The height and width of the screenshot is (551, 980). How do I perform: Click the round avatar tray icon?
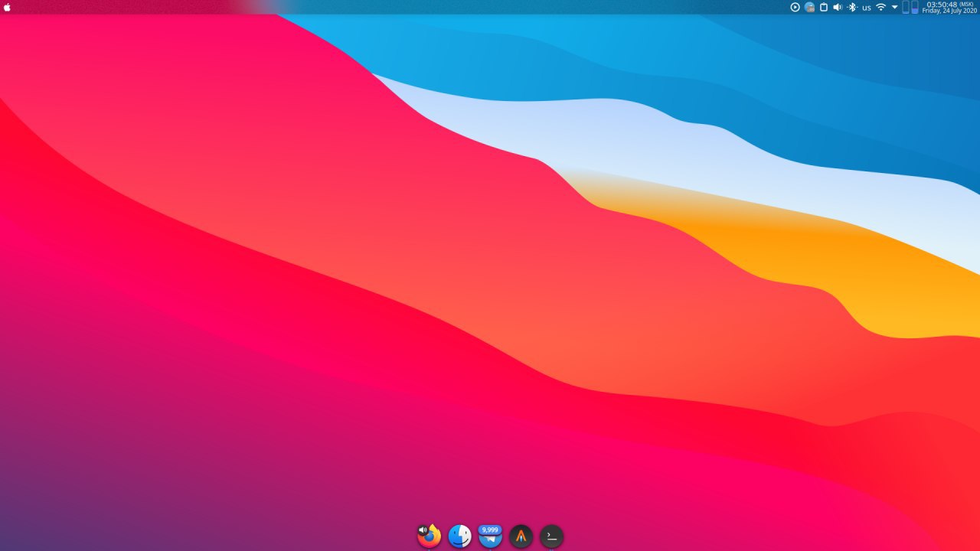click(x=809, y=7)
